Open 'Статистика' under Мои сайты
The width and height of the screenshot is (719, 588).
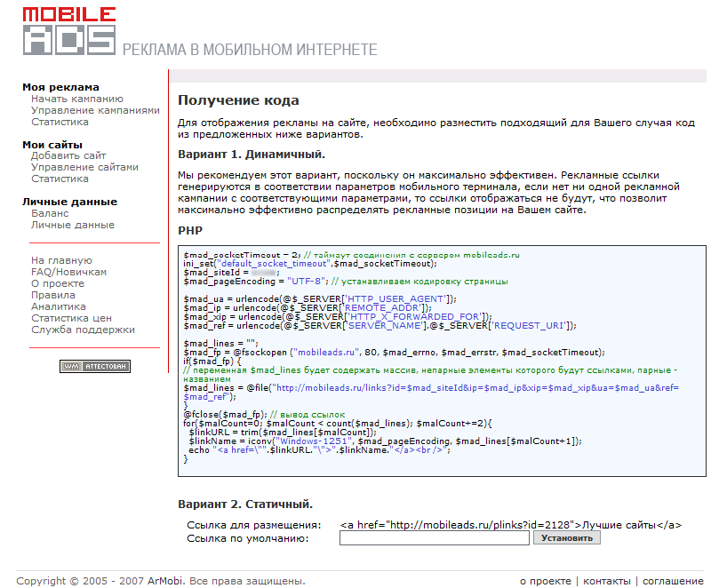click(x=60, y=179)
